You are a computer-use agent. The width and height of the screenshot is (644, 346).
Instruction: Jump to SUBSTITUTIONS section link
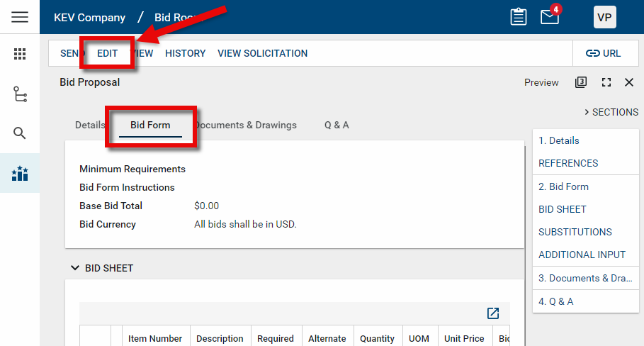pyautogui.click(x=575, y=232)
